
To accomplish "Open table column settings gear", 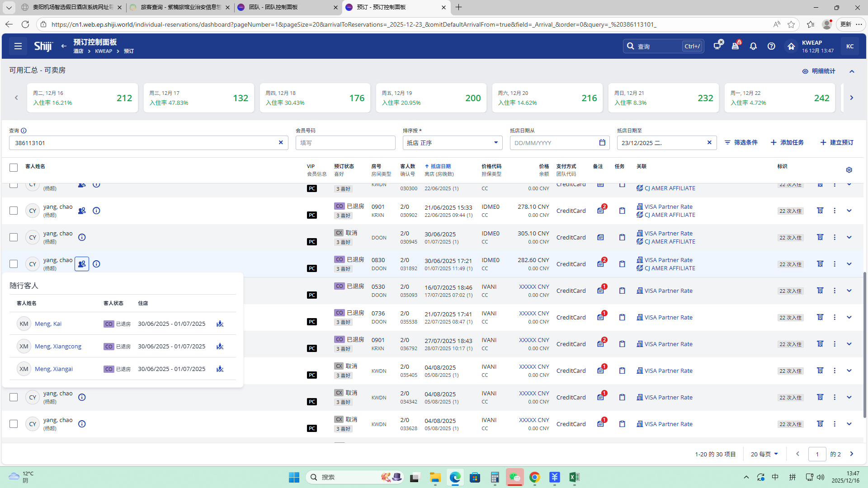I will point(849,170).
